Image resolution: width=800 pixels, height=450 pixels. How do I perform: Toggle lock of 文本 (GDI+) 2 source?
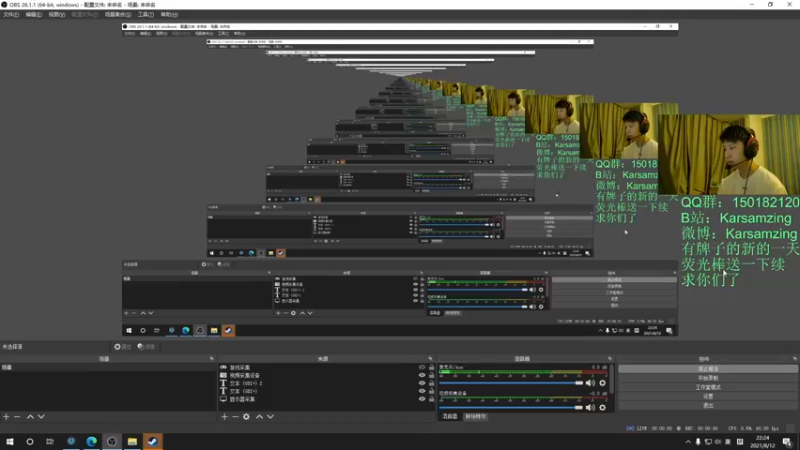[x=432, y=383]
